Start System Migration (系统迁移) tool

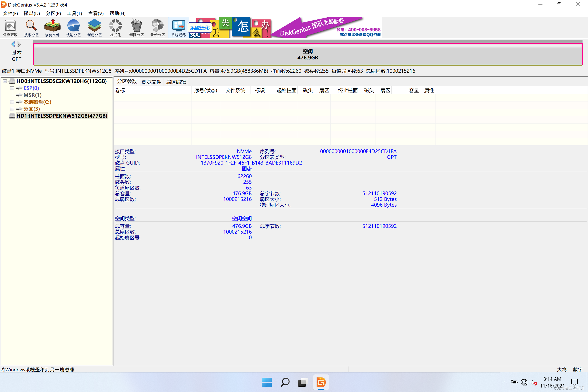[x=178, y=28]
